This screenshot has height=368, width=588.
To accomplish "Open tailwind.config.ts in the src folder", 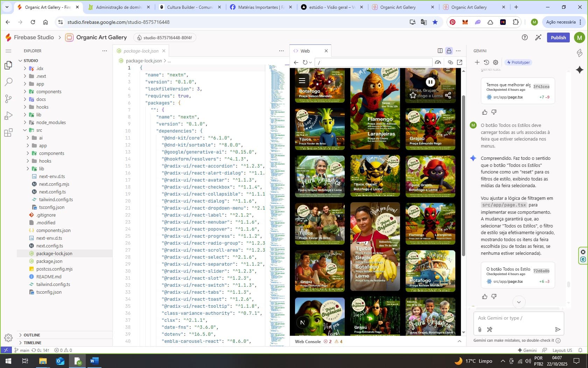I will pos(56,199).
